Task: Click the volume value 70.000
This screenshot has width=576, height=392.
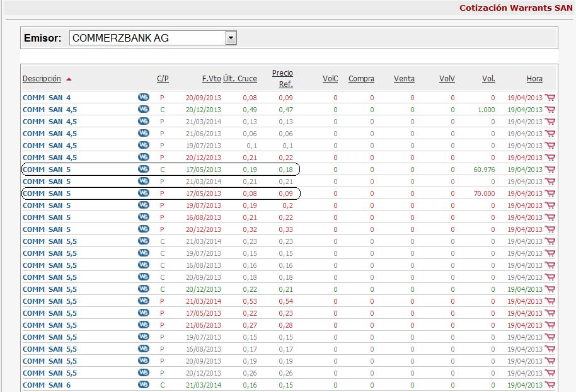Action: (x=484, y=193)
